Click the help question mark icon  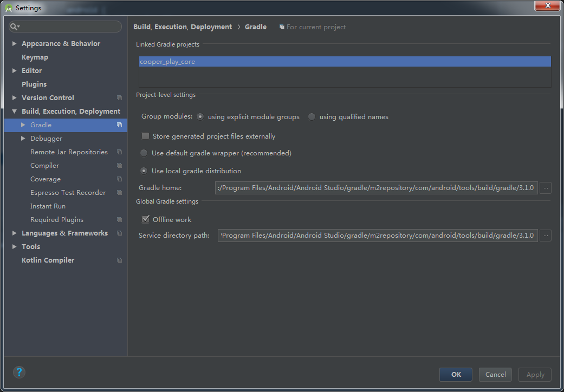[19, 372]
